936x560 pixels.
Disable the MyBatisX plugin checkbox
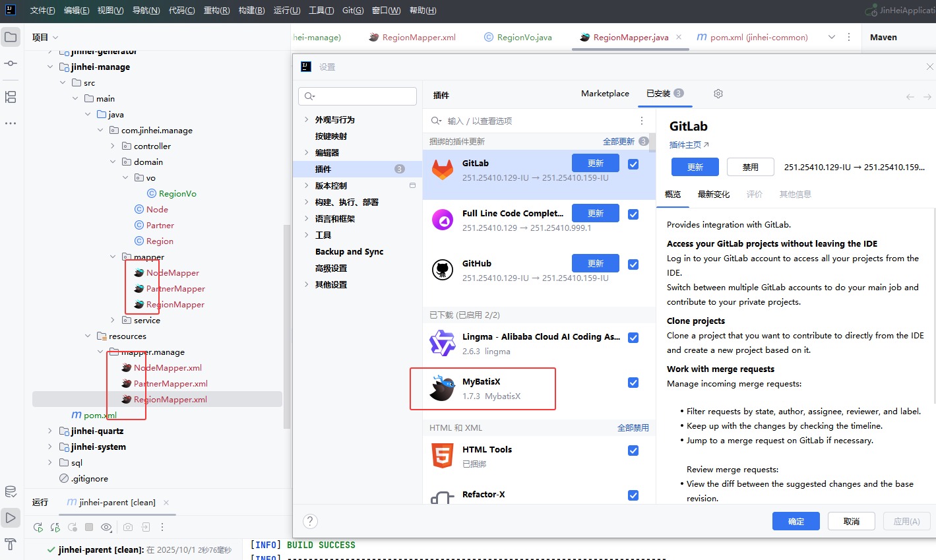coord(633,383)
